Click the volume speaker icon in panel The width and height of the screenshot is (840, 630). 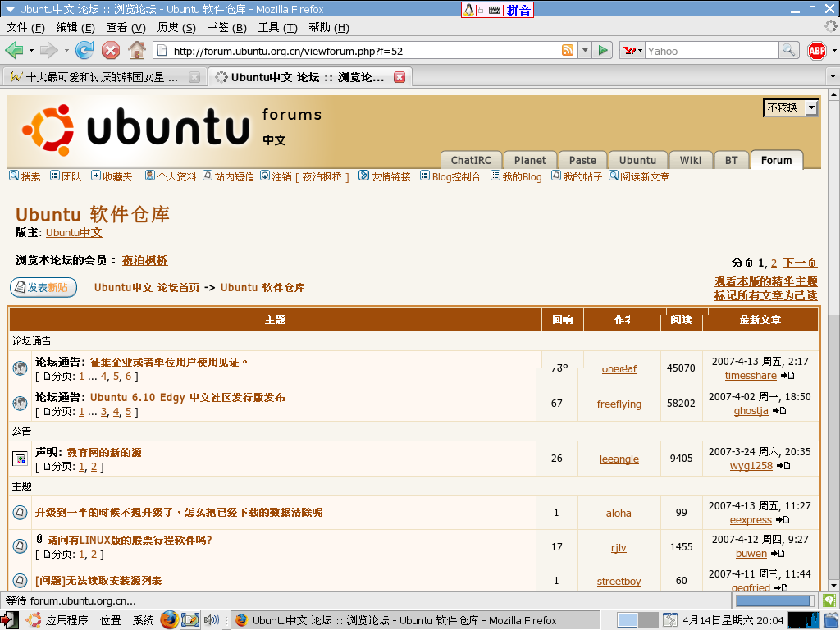coord(212,620)
